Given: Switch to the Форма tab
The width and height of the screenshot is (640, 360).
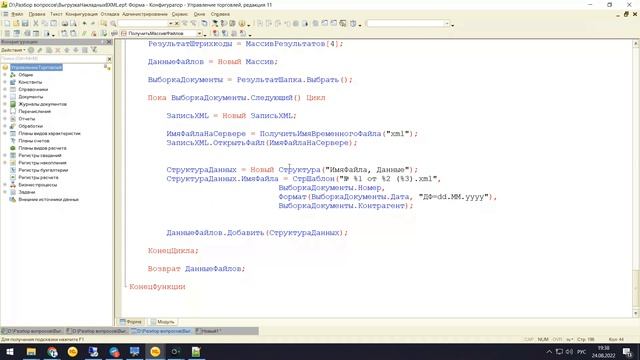Looking at the screenshot, I should [131, 322].
